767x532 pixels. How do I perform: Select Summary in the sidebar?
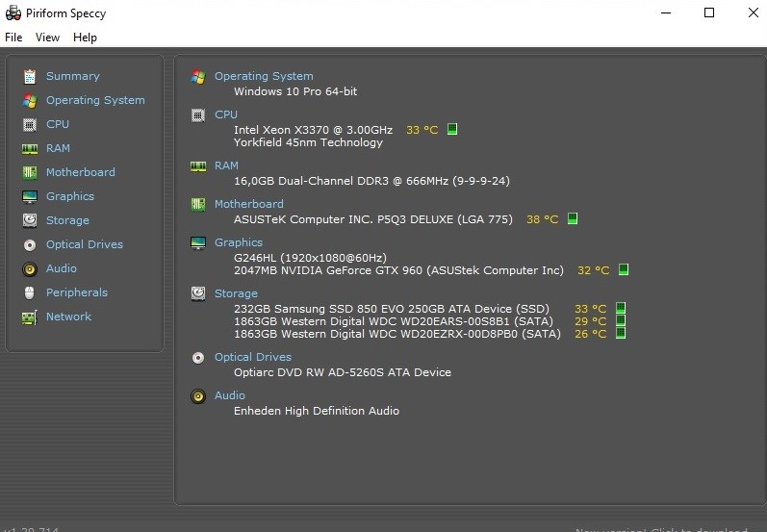72,76
